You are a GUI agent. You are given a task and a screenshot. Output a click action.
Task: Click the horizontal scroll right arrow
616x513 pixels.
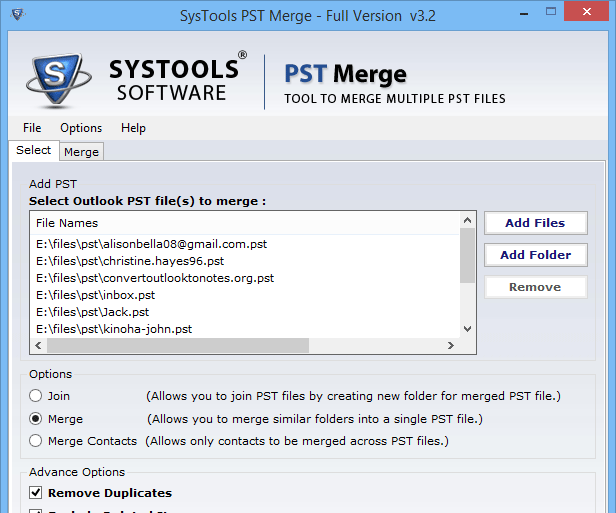coord(451,345)
